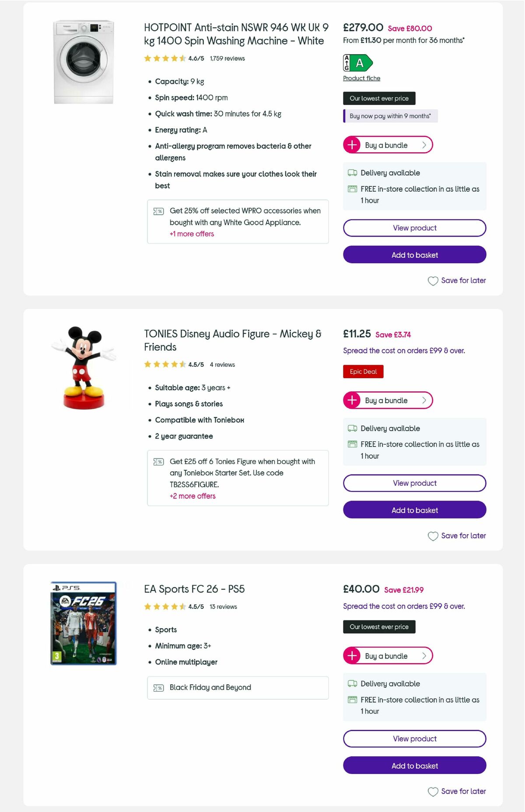This screenshot has height=812, width=525.
Task: Click the star rating for the Mickey Tonies figure
Action: coord(165,363)
